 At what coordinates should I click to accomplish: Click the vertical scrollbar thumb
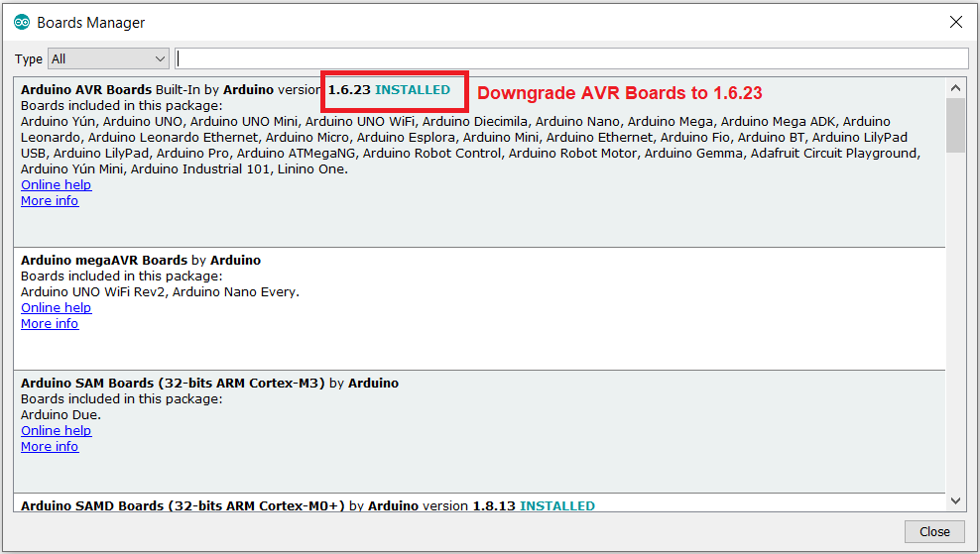tap(955, 126)
